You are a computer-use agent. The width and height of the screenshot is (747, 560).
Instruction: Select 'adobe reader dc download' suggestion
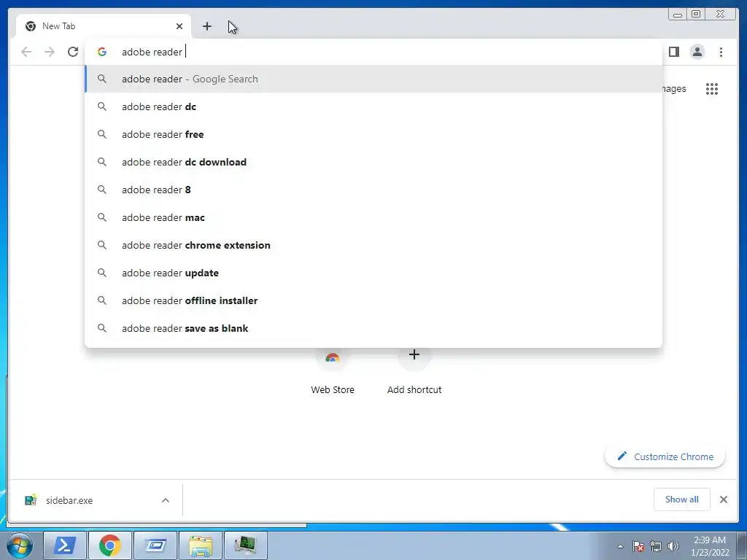point(373,162)
